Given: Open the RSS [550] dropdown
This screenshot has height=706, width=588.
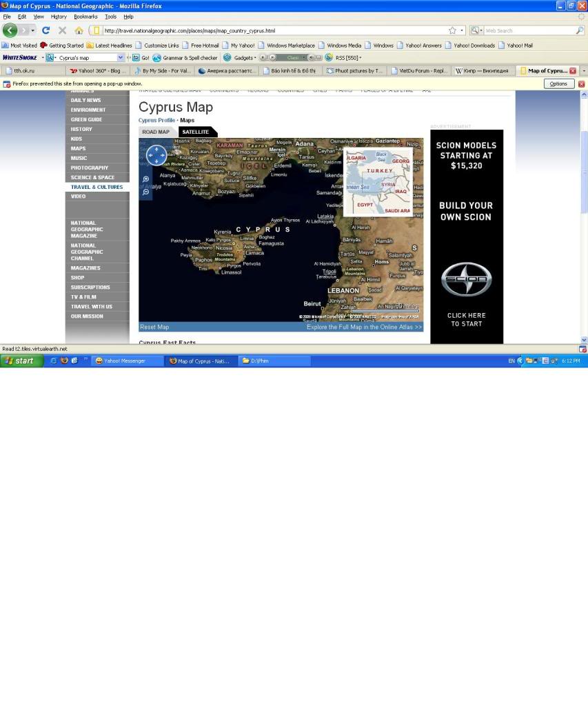Looking at the screenshot, I should pyautogui.click(x=343, y=58).
